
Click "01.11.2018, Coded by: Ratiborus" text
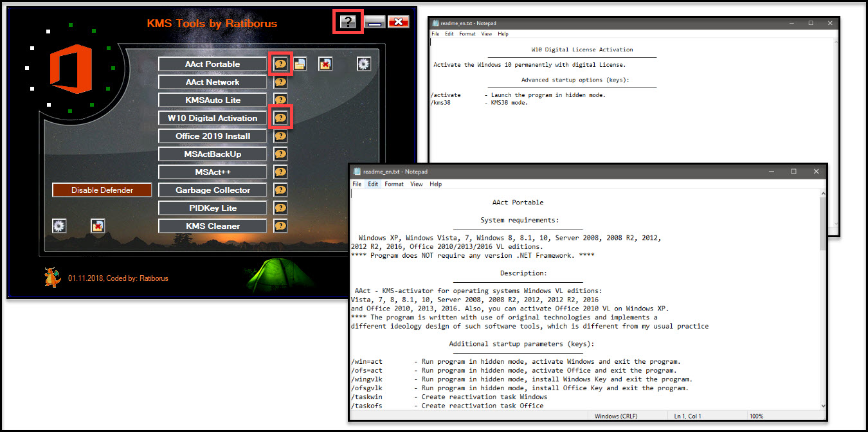coord(118,278)
